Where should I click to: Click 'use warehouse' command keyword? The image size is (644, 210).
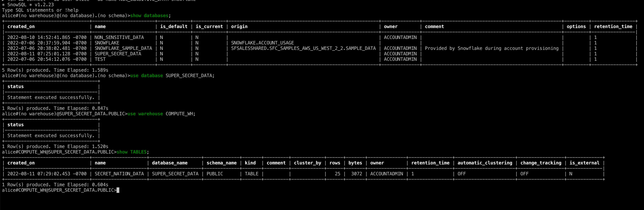[145, 114]
